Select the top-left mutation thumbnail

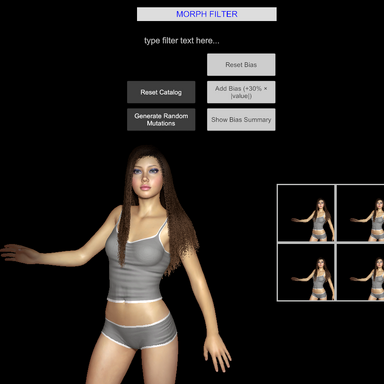306,213
